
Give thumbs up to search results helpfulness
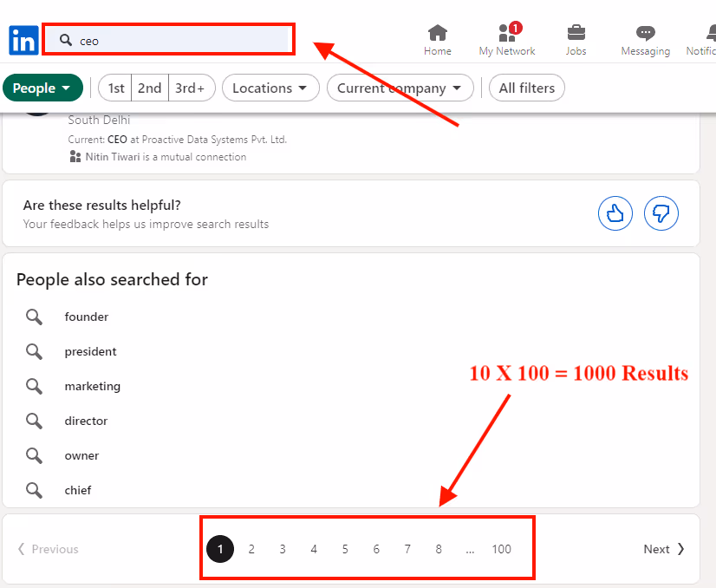coord(615,213)
